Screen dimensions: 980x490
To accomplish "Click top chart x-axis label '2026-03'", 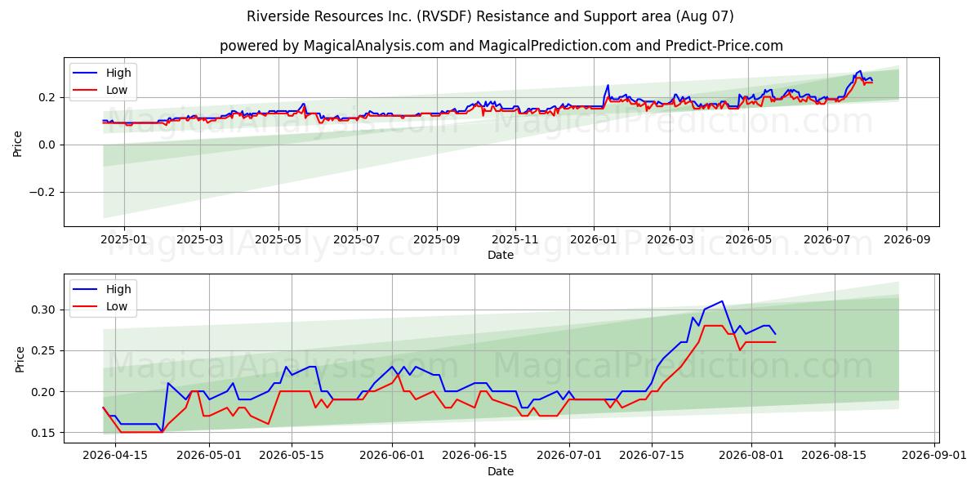I will point(669,239).
